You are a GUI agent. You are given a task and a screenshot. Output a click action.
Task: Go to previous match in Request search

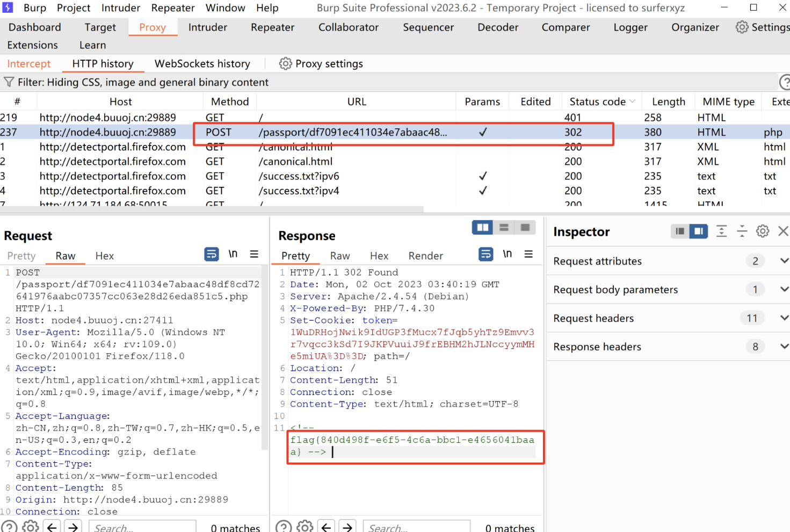(52, 527)
